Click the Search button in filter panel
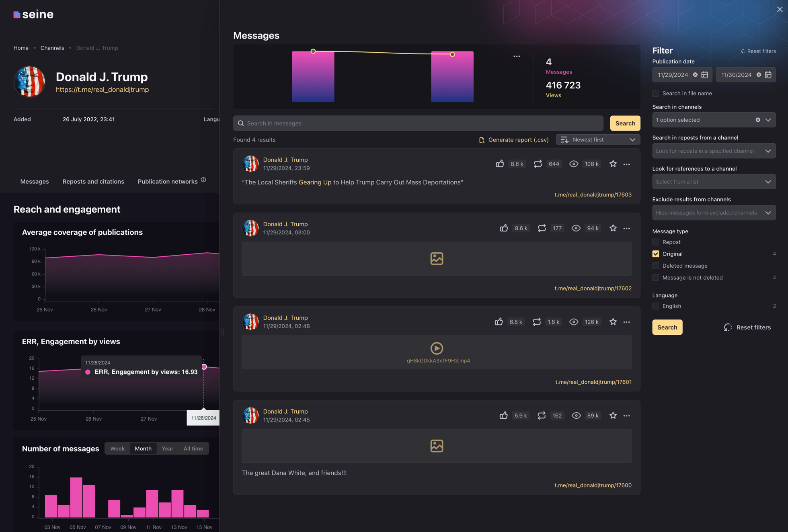Viewport: 788px width, 532px height. click(667, 327)
